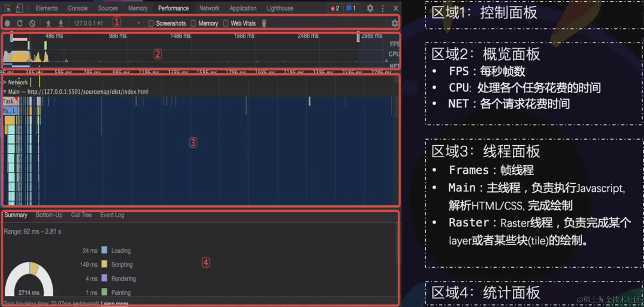Open the 127.0.0.1 #1 recording dropdown
Image resolution: width=644 pixels, height=307 pixels.
(x=106, y=23)
